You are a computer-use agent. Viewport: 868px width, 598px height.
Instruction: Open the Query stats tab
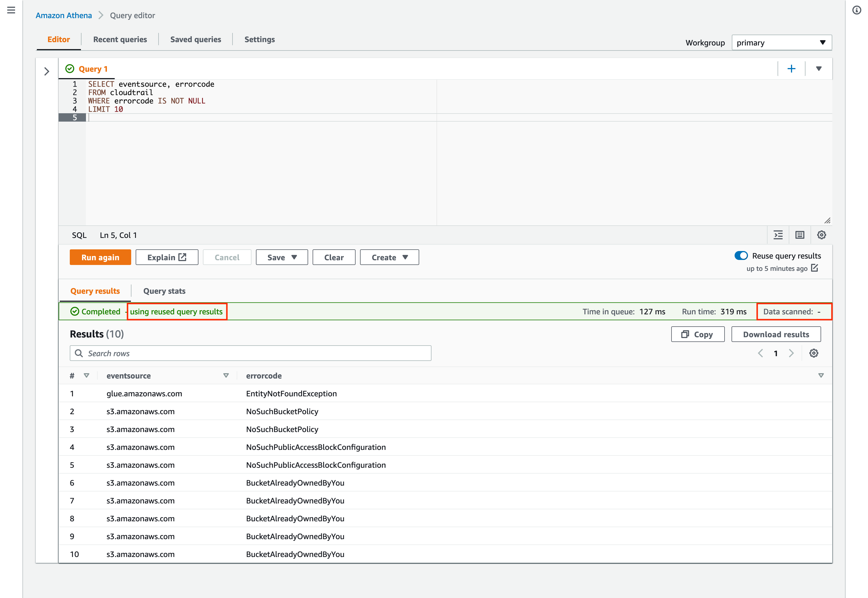pos(164,291)
